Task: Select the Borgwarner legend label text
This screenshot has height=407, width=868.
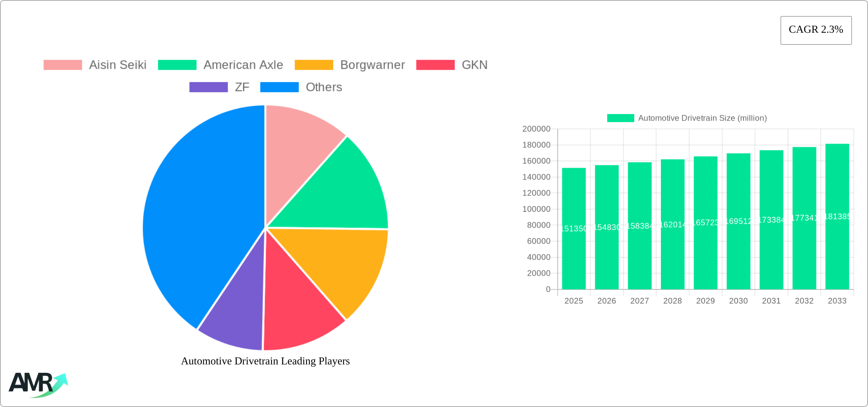Action: 372,65
